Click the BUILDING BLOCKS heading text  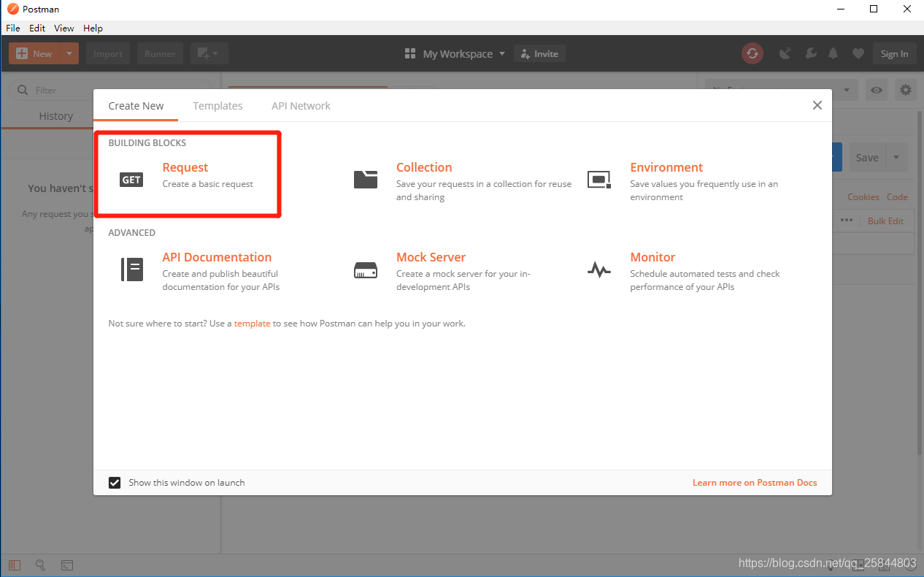[x=147, y=142]
